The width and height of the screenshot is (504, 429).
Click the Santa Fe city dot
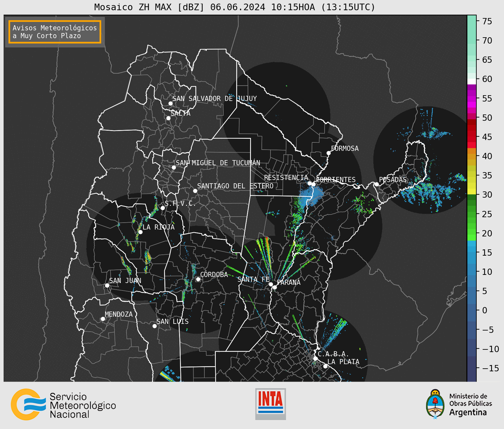(x=271, y=284)
